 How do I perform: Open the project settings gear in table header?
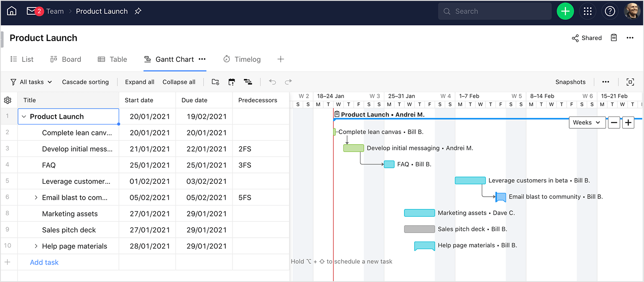pos(8,100)
